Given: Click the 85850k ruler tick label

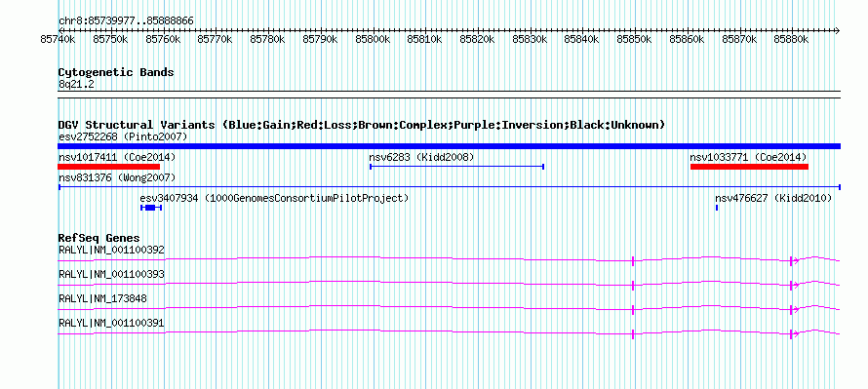Looking at the screenshot, I should pyautogui.click(x=634, y=39).
